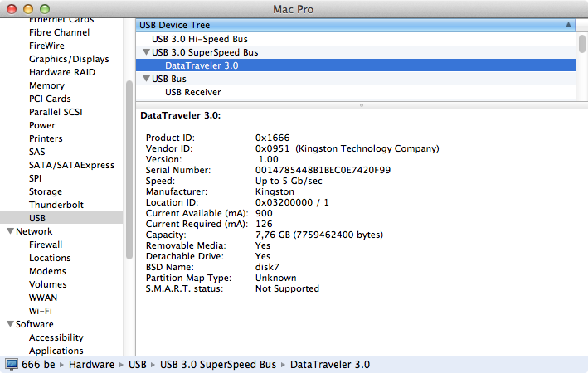
Task: Open SPI in the sidebar
Action: click(x=36, y=178)
